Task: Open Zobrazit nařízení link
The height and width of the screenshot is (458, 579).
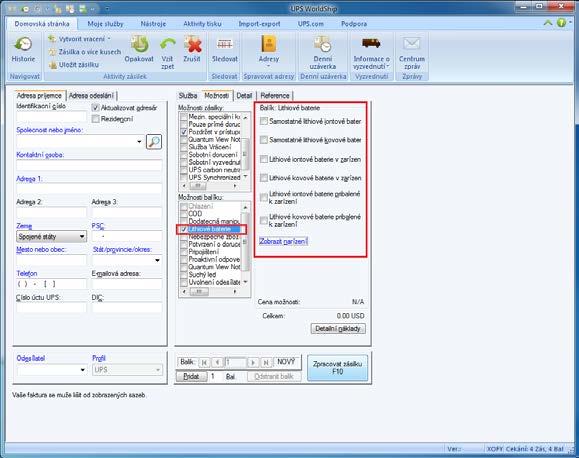Action: (283, 242)
